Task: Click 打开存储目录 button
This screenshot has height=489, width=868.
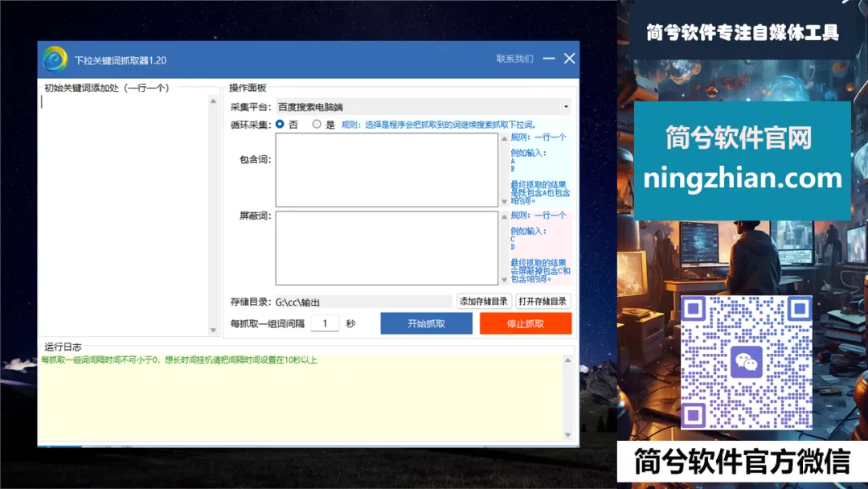Action: click(542, 302)
